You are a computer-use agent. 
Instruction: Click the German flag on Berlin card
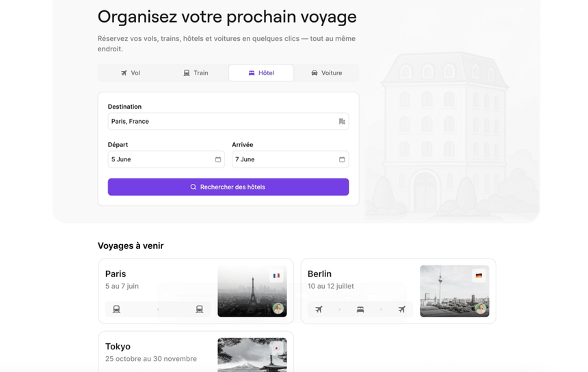point(479,276)
